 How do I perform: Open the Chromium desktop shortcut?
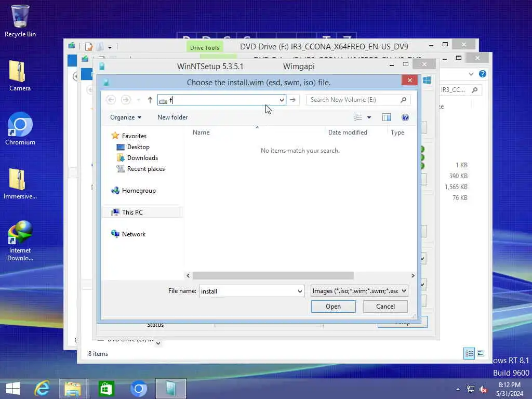tap(20, 129)
